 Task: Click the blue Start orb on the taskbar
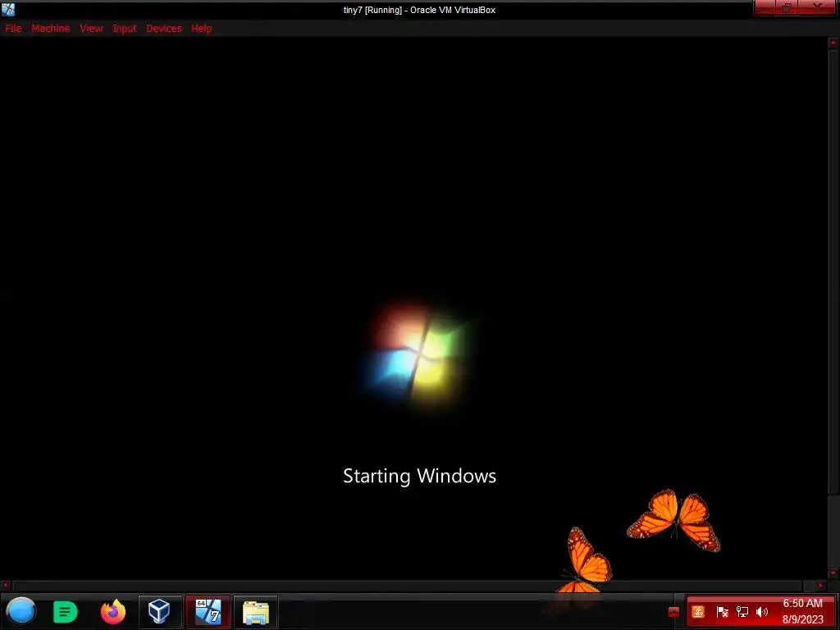(x=21, y=611)
